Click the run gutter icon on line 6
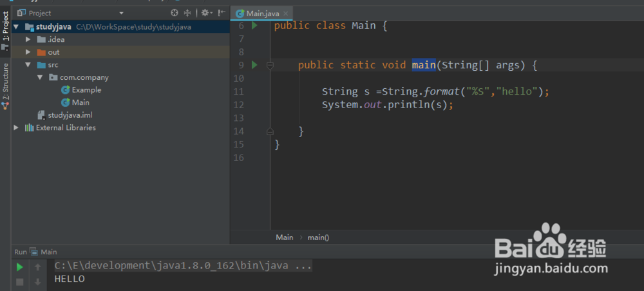This screenshot has height=291, width=644. coord(254,26)
